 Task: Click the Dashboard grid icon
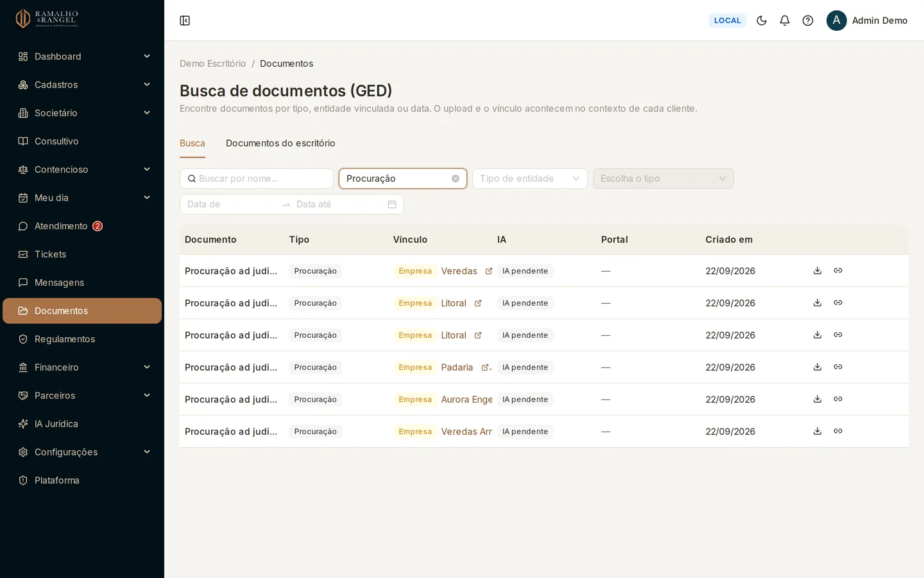[x=23, y=57]
